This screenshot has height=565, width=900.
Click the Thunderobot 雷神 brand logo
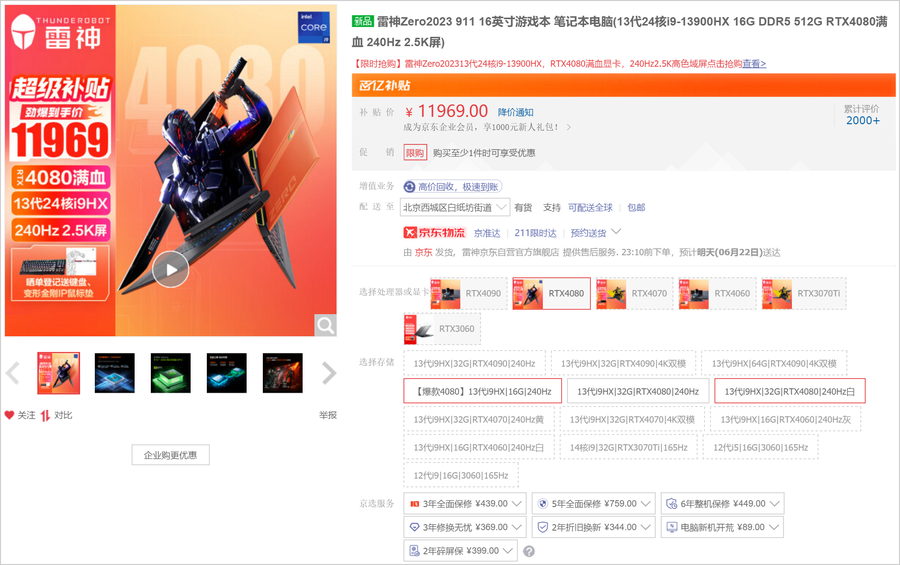coord(60,32)
